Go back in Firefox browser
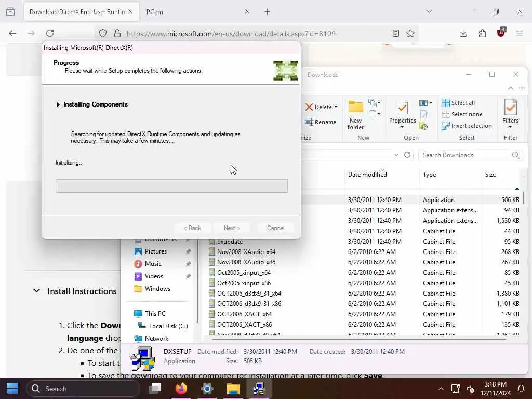 pos(12,33)
